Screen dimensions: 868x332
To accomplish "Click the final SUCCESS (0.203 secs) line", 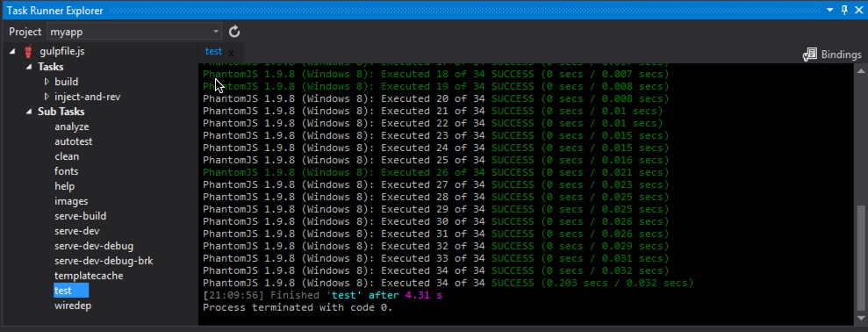I will click(x=448, y=283).
